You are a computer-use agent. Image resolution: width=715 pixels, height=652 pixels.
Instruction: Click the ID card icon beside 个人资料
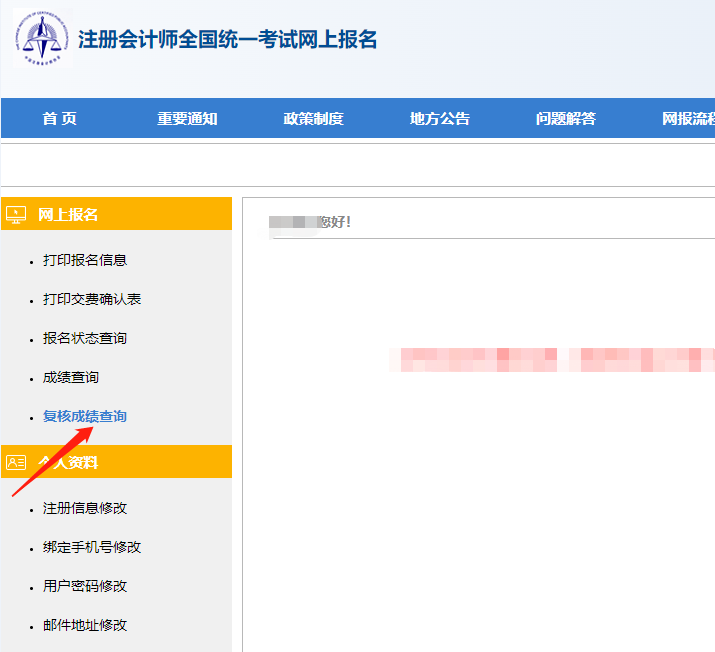(x=16, y=462)
